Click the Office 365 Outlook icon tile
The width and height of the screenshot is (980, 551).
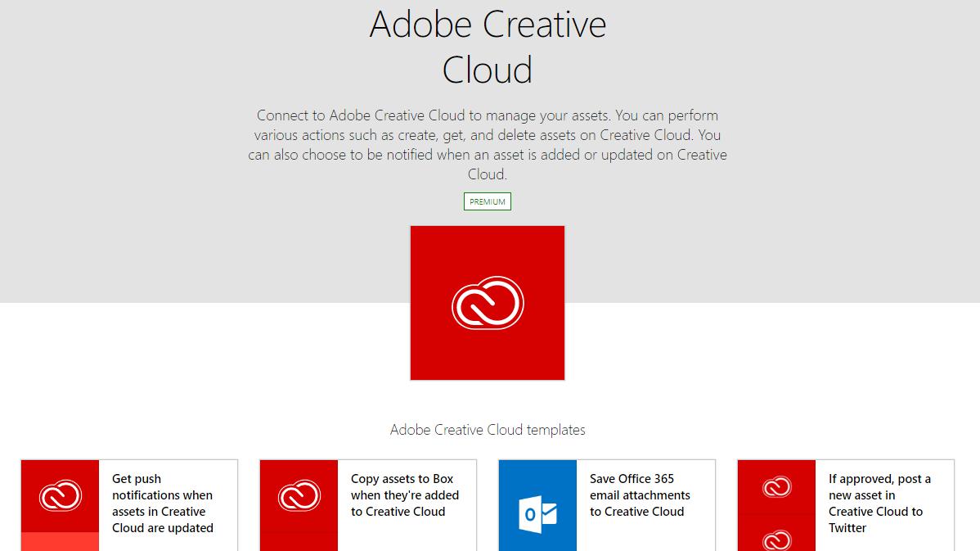[x=537, y=505]
